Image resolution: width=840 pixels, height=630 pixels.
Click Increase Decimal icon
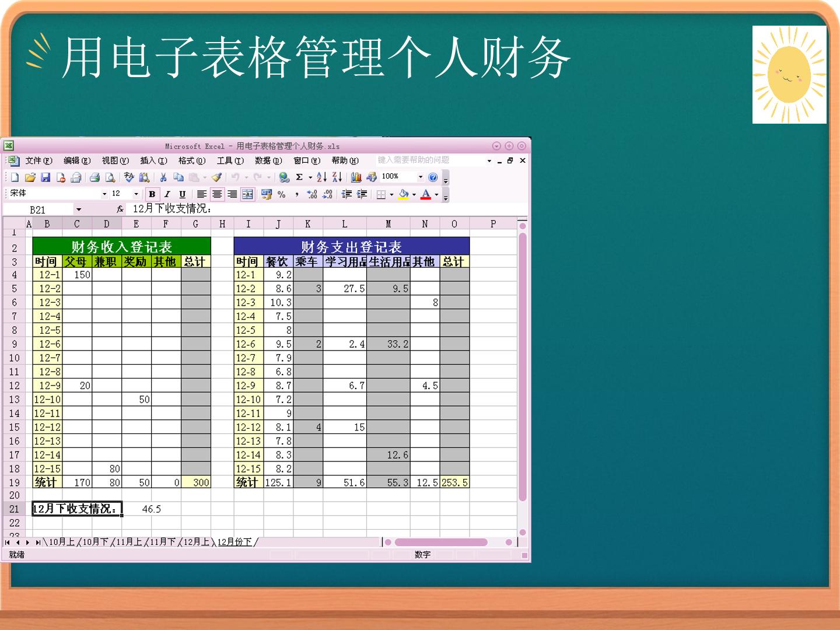click(x=312, y=194)
